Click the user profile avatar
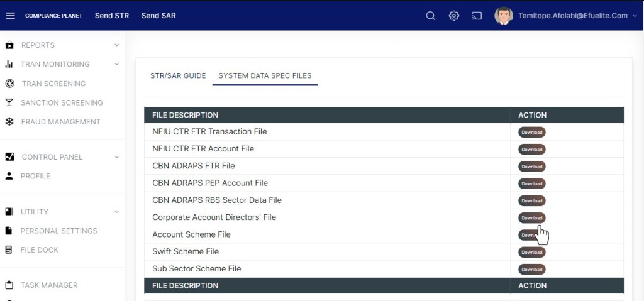This screenshot has height=301, width=644. click(503, 16)
